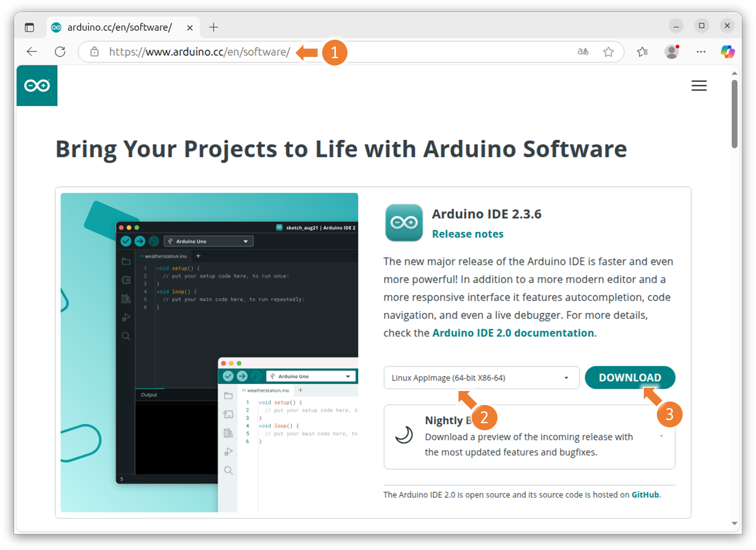Expand the Nightly Builds section chevron

tap(661, 436)
